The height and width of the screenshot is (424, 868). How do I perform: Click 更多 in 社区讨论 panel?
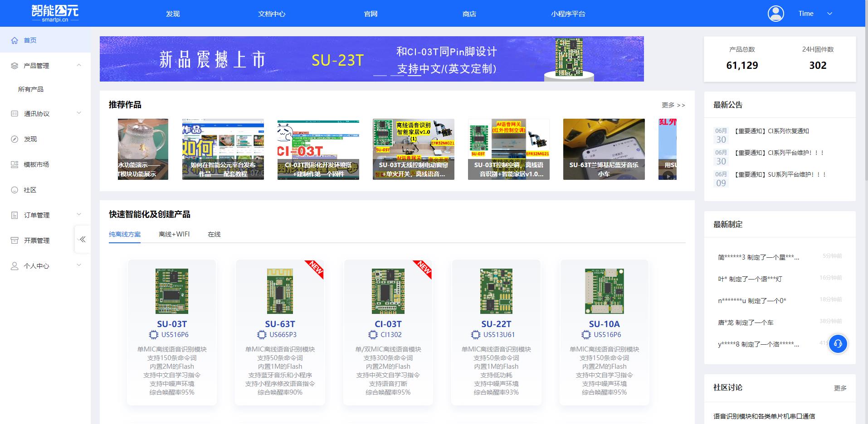(x=840, y=388)
